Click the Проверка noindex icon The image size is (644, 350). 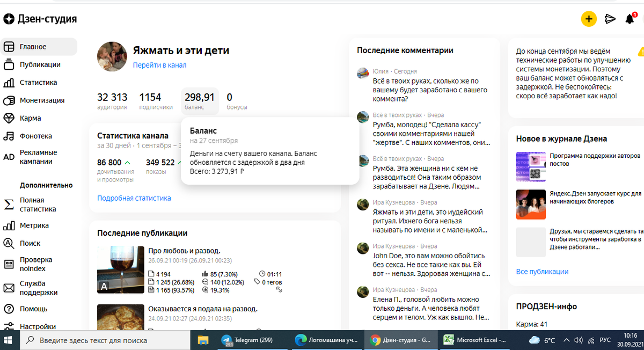click(9, 264)
